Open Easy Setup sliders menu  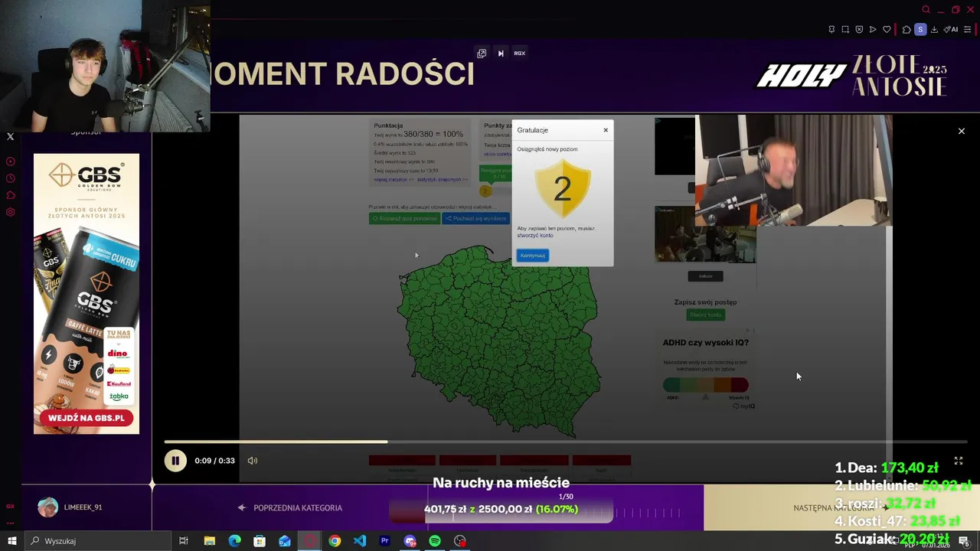coord(967,29)
